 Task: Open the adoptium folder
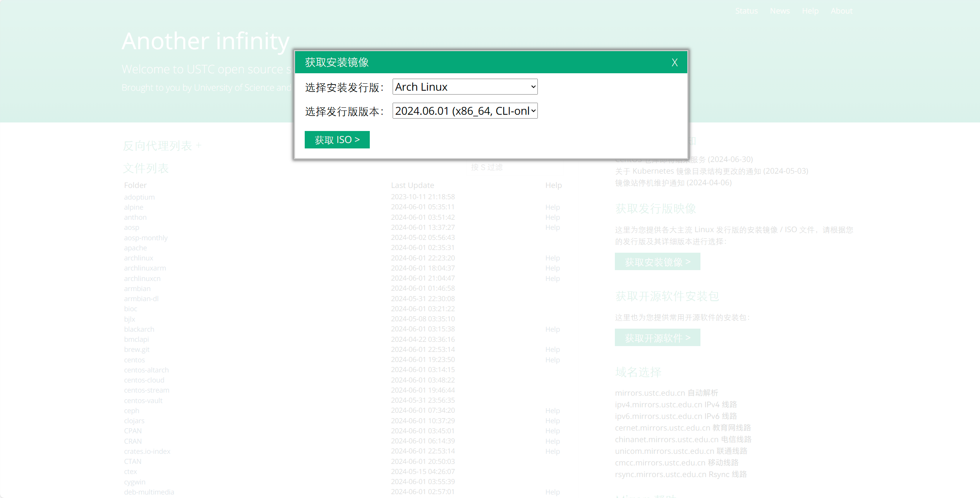[139, 197]
